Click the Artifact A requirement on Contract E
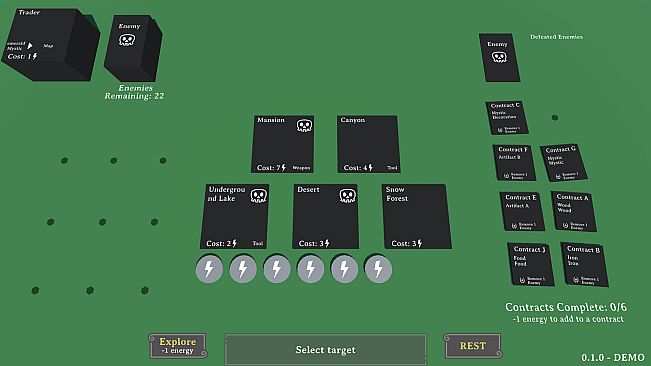 click(x=517, y=205)
